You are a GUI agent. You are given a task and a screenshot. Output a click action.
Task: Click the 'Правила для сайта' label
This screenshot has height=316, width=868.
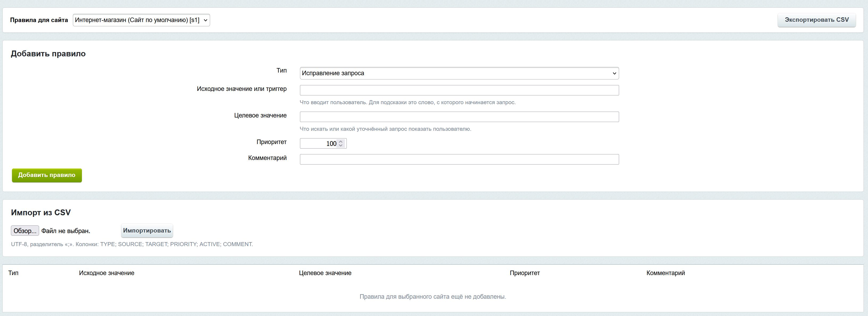[x=39, y=20]
